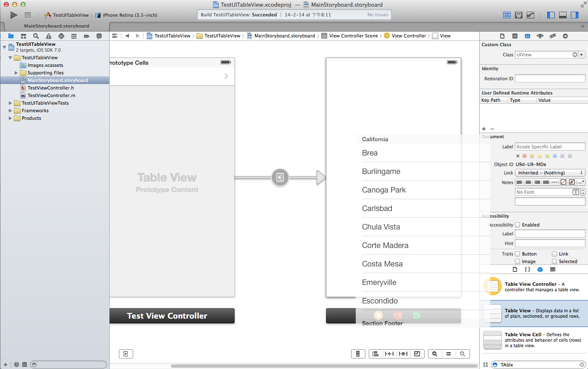Switch to the Version editor

pos(530,15)
